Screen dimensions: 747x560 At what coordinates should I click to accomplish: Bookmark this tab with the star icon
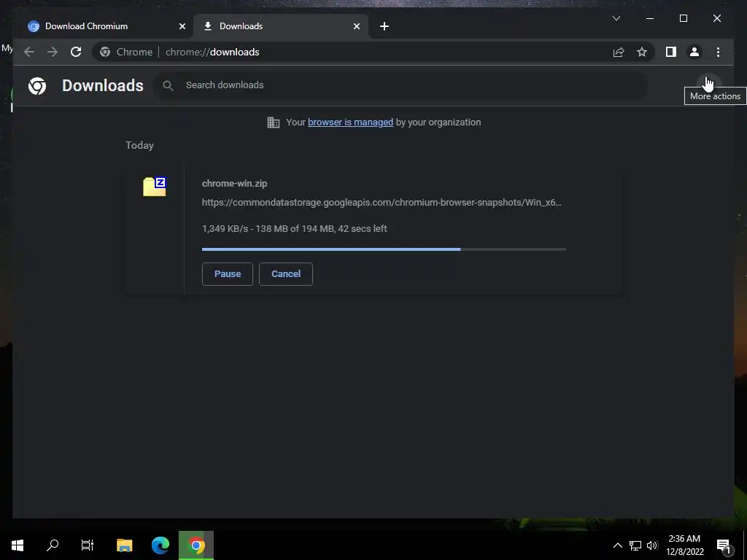(642, 52)
